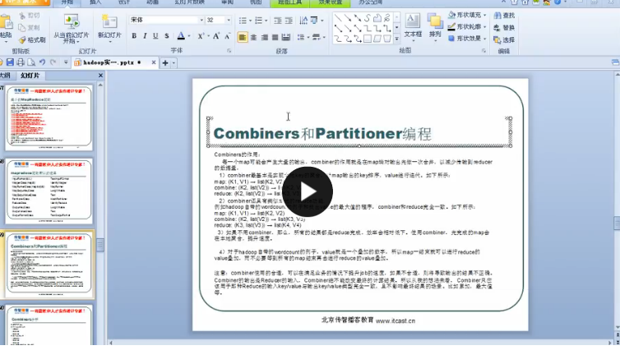The image size is (620, 364).
Task: Click the distributed alignment icon
Action: pyautogui.click(x=286, y=38)
